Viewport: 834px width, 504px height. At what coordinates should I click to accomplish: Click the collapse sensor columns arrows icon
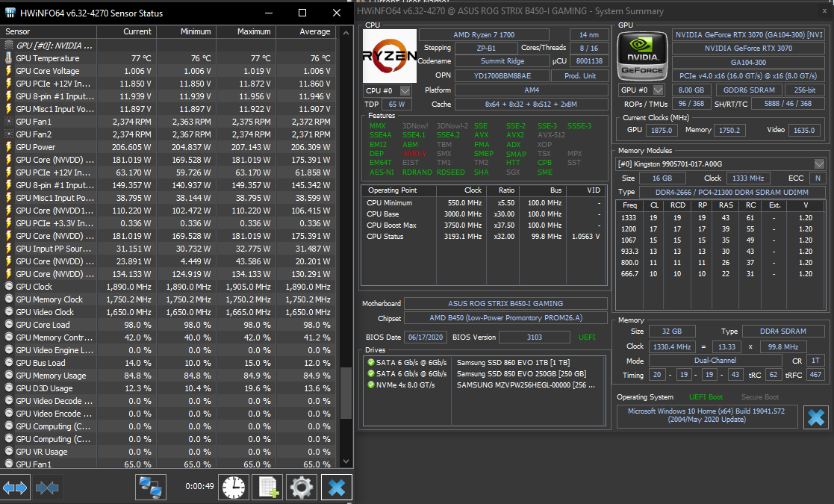[47, 488]
